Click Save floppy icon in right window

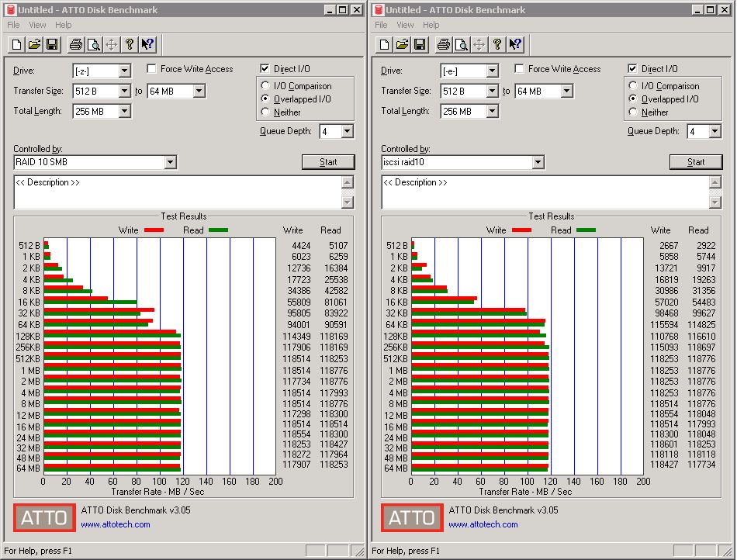pos(420,45)
